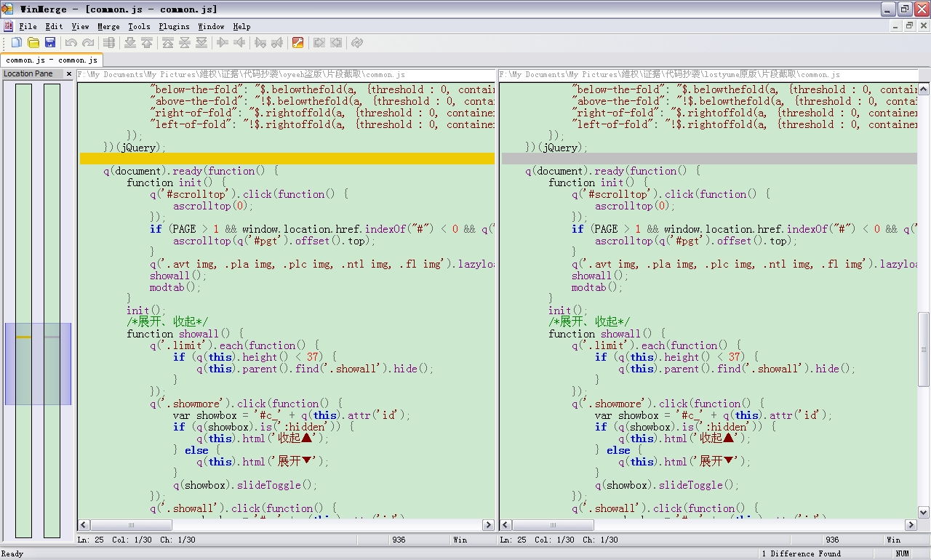Click Copy Left and Advance icon
Screen dimensions: 931x560
(x=277, y=43)
